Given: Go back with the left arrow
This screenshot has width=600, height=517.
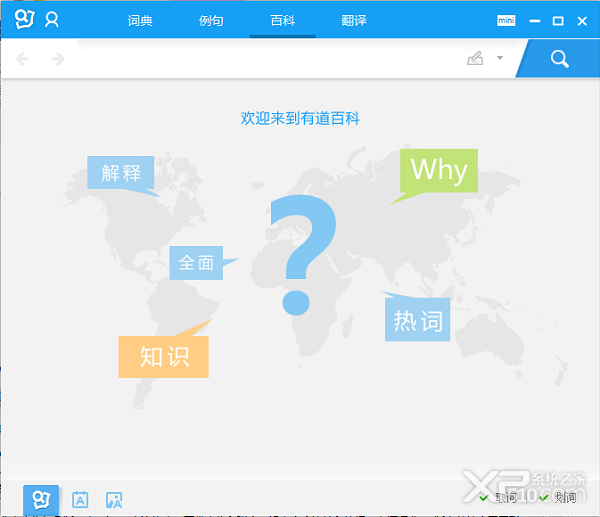Looking at the screenshot, I should click(x=22, y=59).
